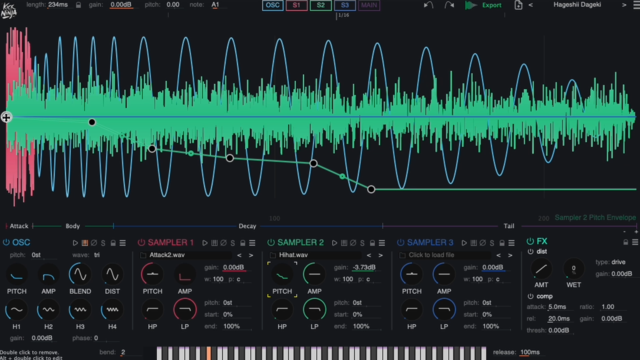
Task: Open OSC layer menu icon
Action: (x=122, y=243)
